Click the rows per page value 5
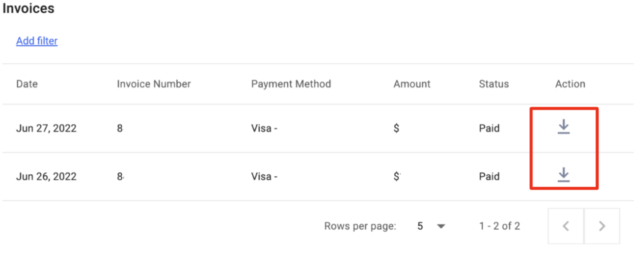644x260 pixels. tap(420, 226)
